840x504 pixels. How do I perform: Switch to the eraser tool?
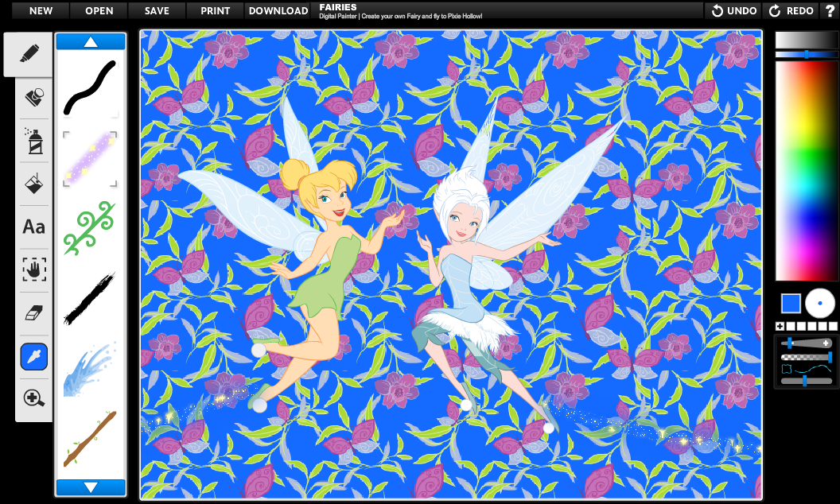[x=33, y=312]
